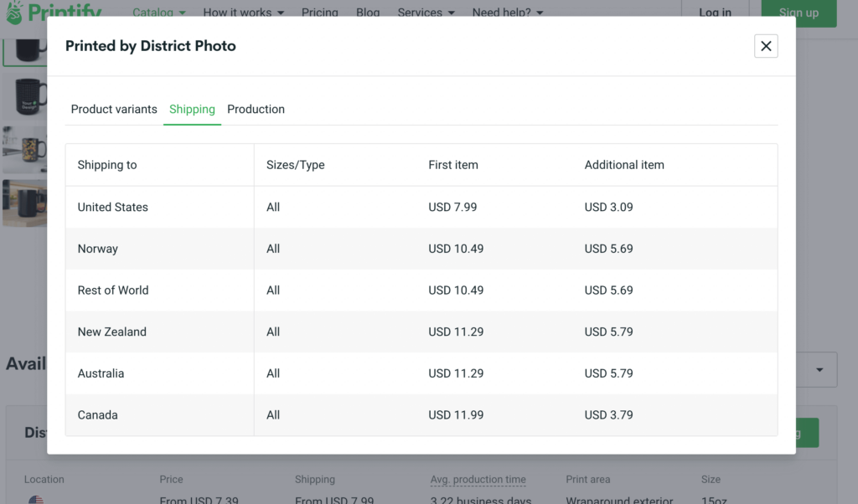Click the Log in link

pyautogui.click(x=714, y=12)
